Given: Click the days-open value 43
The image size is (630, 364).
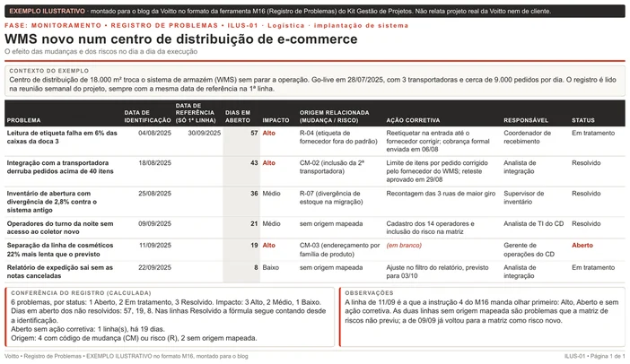Looking at the screenshot, I should coord(254,163).
